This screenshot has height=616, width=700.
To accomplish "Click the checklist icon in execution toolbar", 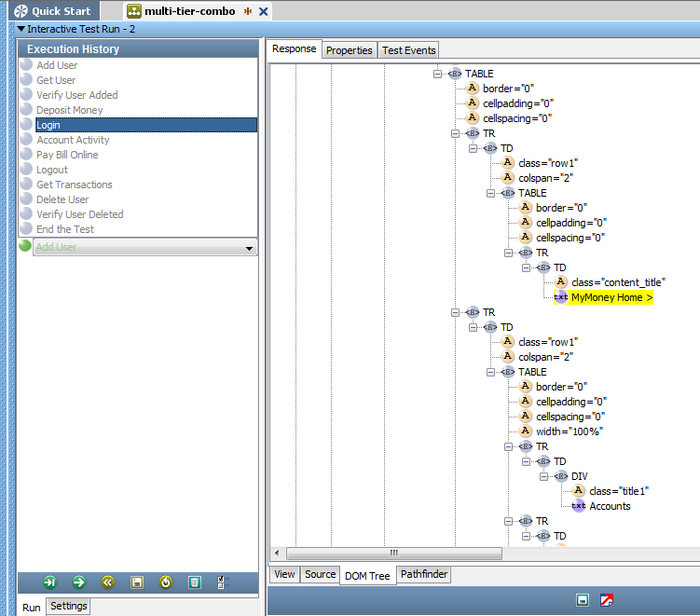I will [x=221, y=582].
